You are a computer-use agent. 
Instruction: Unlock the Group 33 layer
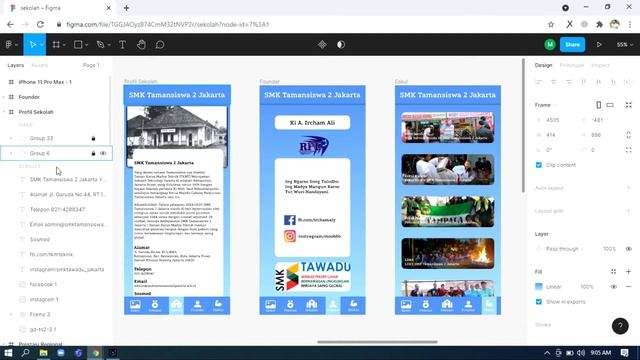click(93, 138)
